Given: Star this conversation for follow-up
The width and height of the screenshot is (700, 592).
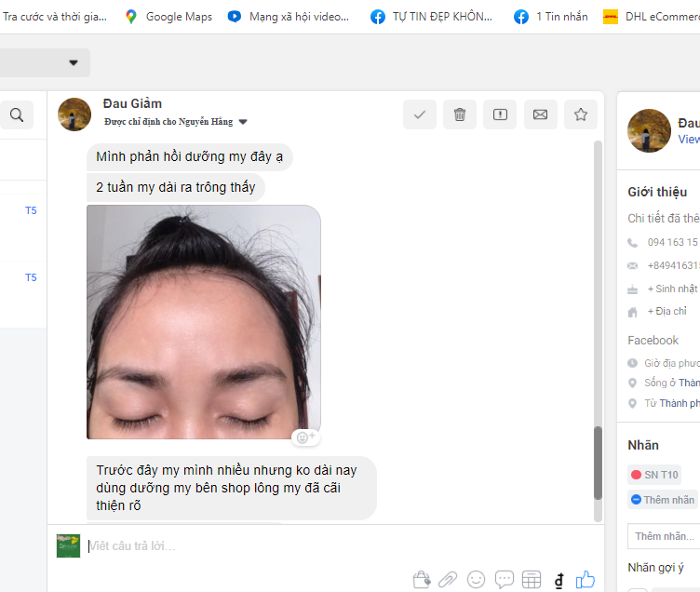Looking at the screenshot, I should [x=581, y=114].
